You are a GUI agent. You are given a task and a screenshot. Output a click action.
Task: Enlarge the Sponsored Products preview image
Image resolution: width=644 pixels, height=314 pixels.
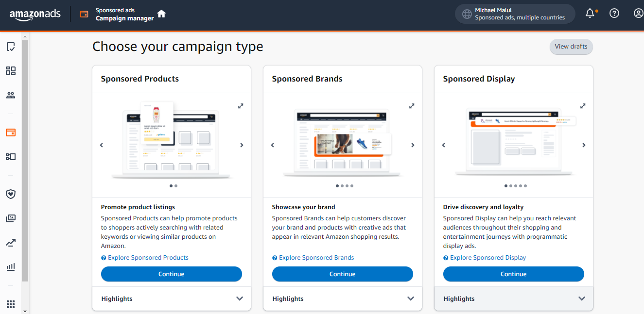click(241, 106)
